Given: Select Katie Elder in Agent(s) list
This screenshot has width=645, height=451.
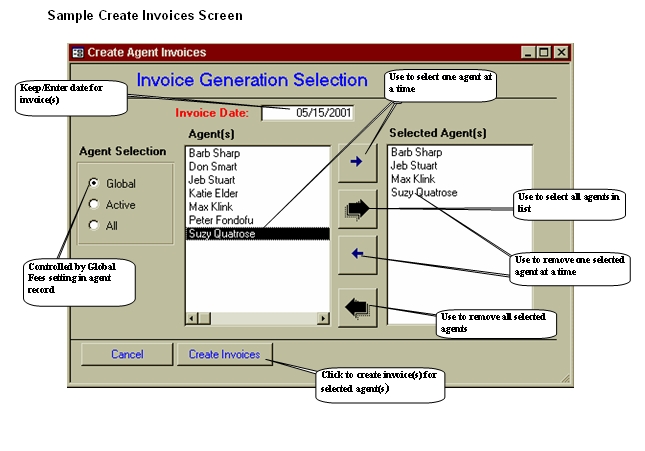Looking at the screenshot, I should (258, 193).
